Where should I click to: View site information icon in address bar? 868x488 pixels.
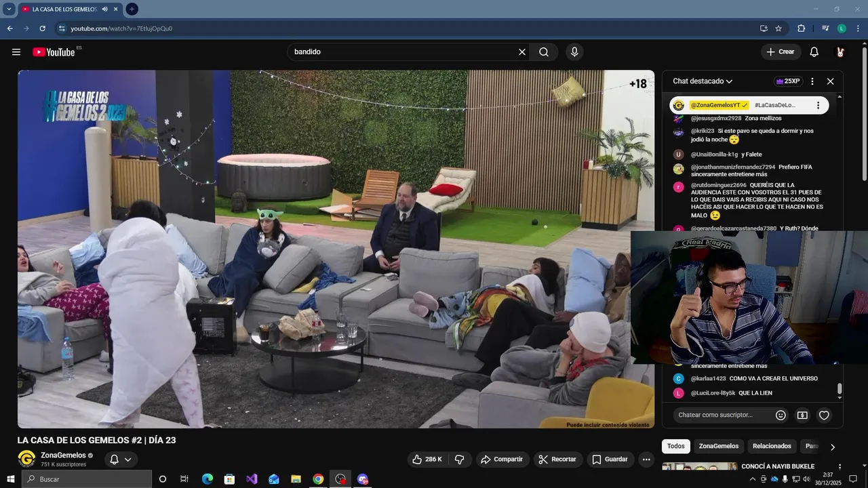pyautogui.click(x=61, y=28)
